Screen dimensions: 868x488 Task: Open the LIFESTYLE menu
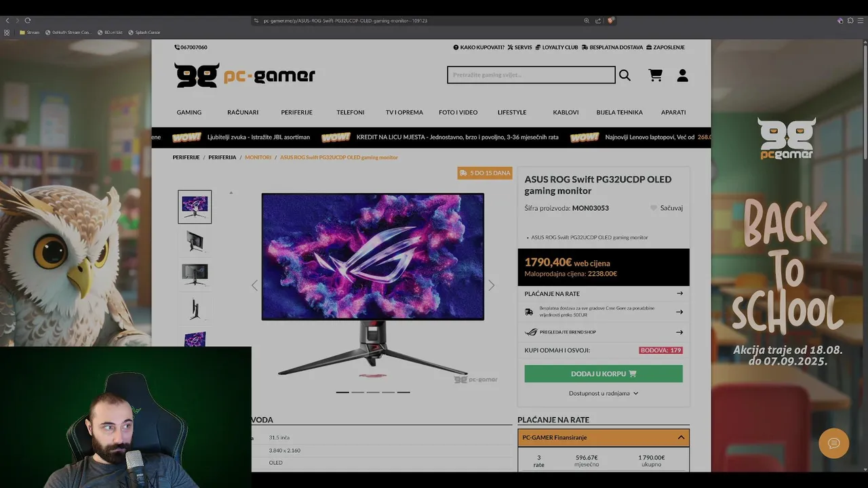tap(512, 113)
